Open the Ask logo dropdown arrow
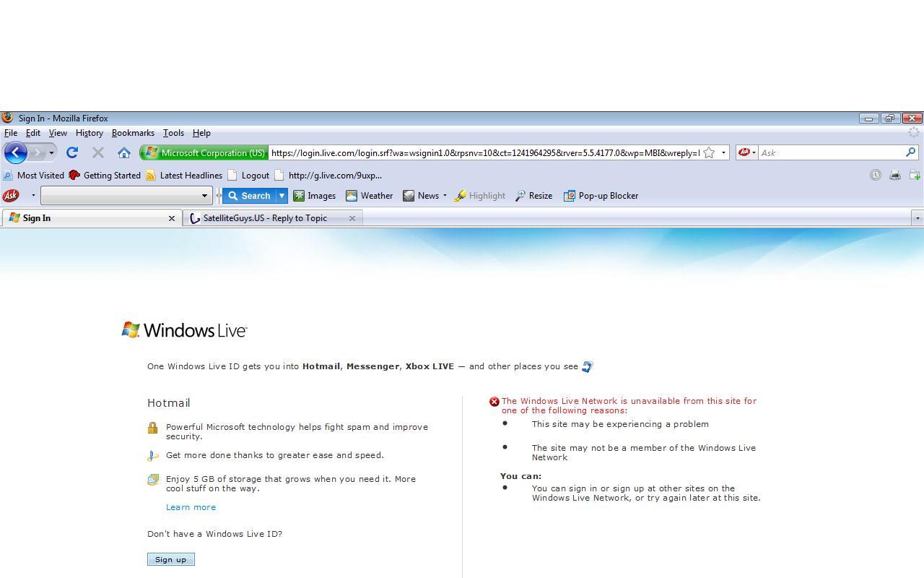 (x=32, y=195)
